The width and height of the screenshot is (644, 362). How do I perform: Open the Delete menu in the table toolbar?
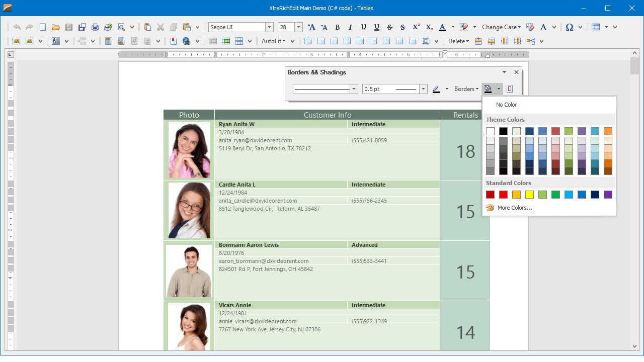(x=458, y=41)
